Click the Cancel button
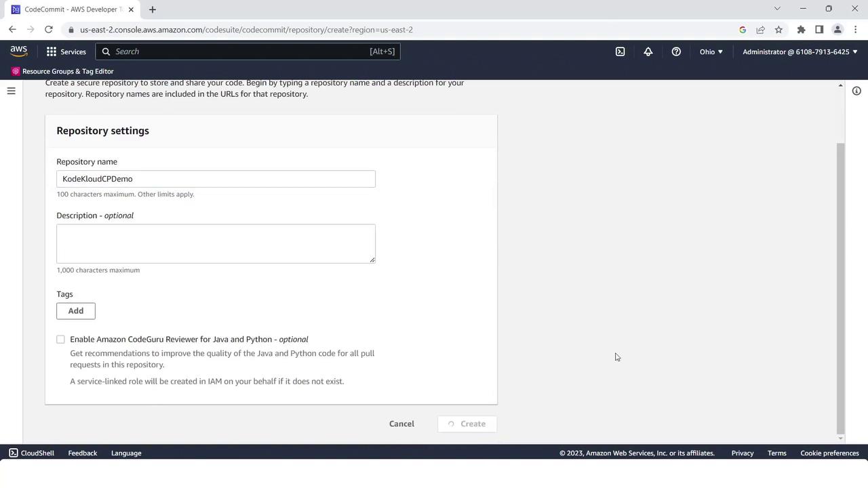The height and width of the screenshot is (488, 868). [x=401, y=424]
